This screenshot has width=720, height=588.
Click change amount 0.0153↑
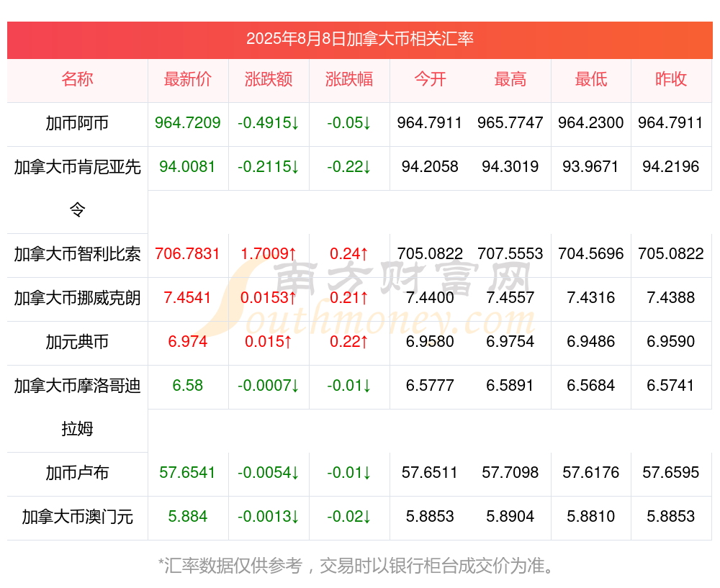tap(269, 297)
